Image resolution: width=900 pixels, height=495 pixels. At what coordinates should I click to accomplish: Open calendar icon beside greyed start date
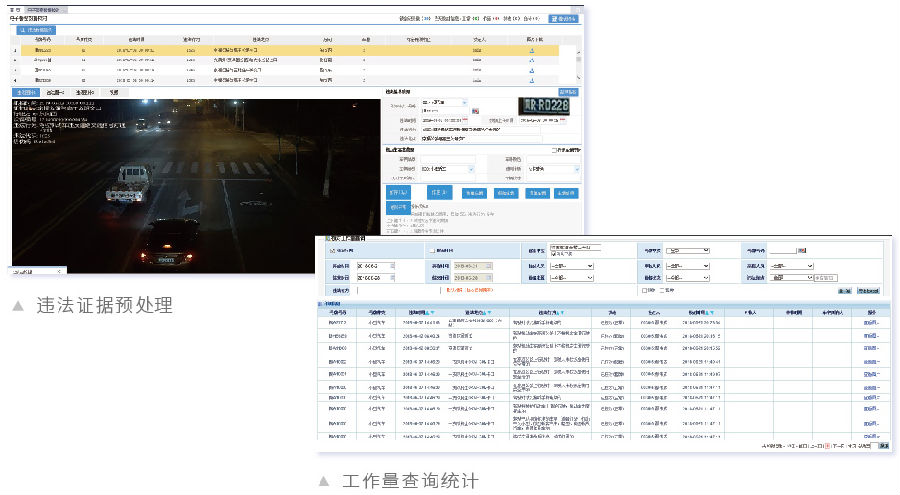coord(490,266)
